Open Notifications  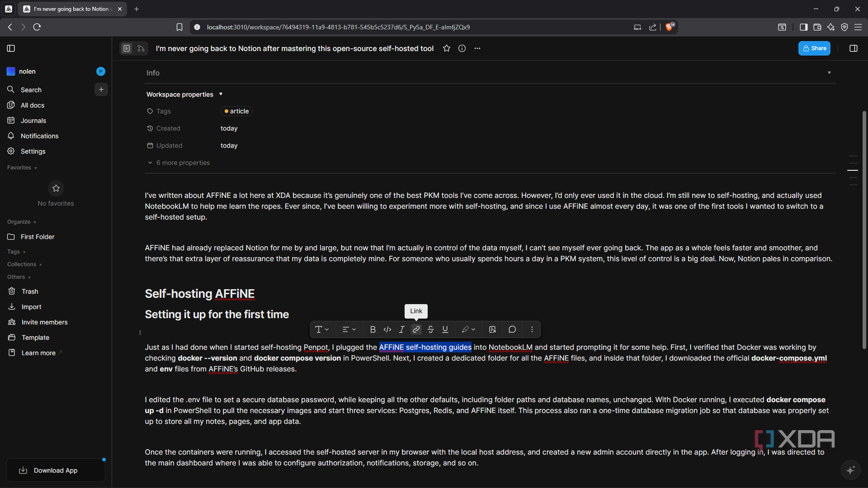(x=56, y=136)
